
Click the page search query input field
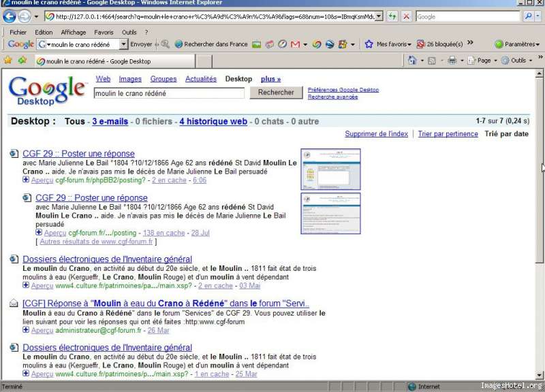tap(169, 93)
